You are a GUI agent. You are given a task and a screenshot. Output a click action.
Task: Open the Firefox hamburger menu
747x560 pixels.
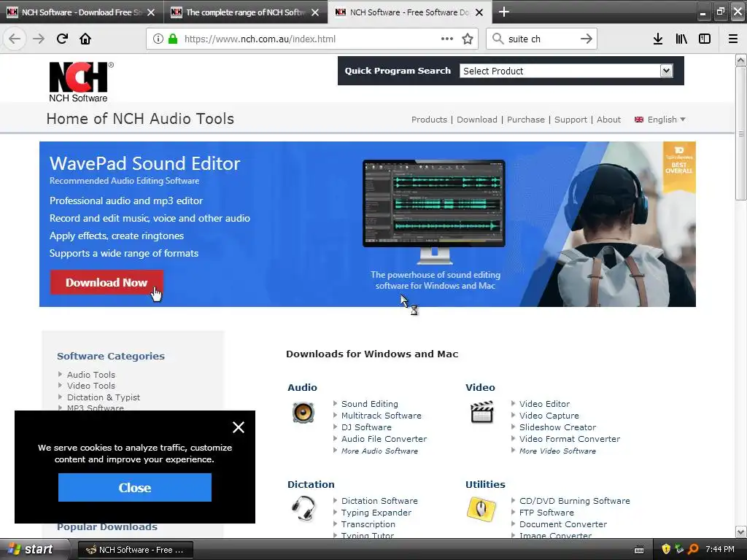click(x=733, y=39)
